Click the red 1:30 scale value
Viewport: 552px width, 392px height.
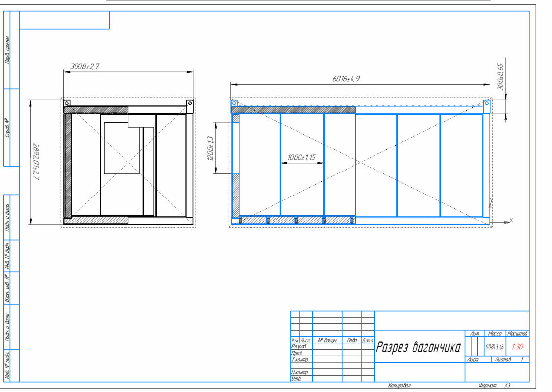[517, 347]
